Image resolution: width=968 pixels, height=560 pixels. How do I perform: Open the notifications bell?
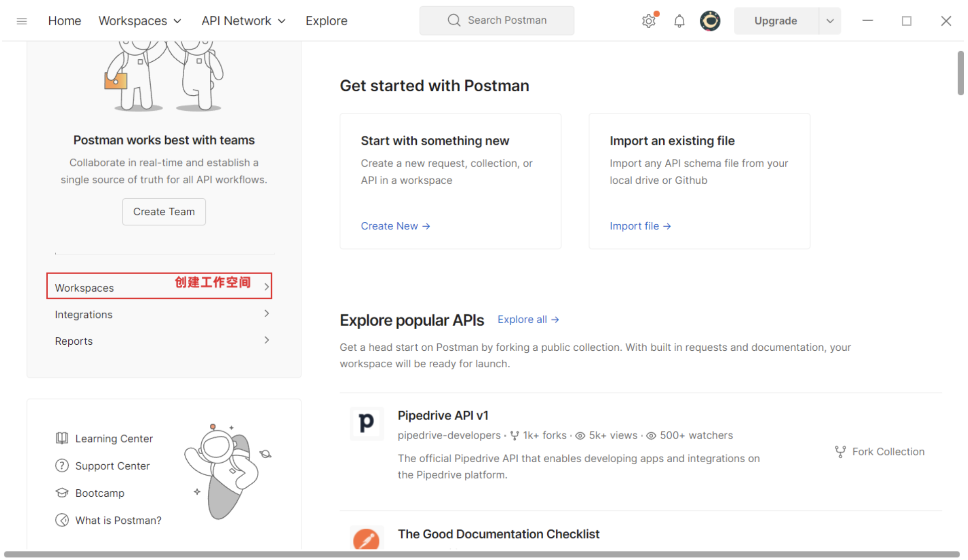tap(679, 21)
